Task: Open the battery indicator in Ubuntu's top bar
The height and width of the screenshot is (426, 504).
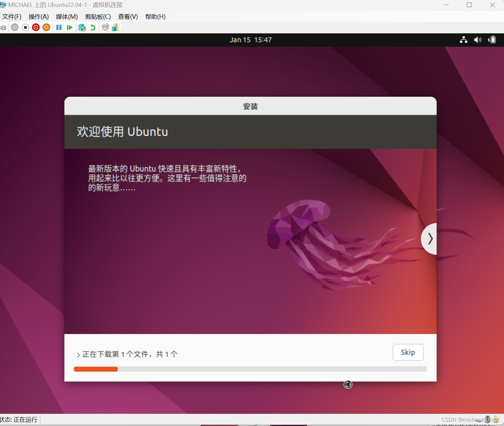Action: pos(491,40)
